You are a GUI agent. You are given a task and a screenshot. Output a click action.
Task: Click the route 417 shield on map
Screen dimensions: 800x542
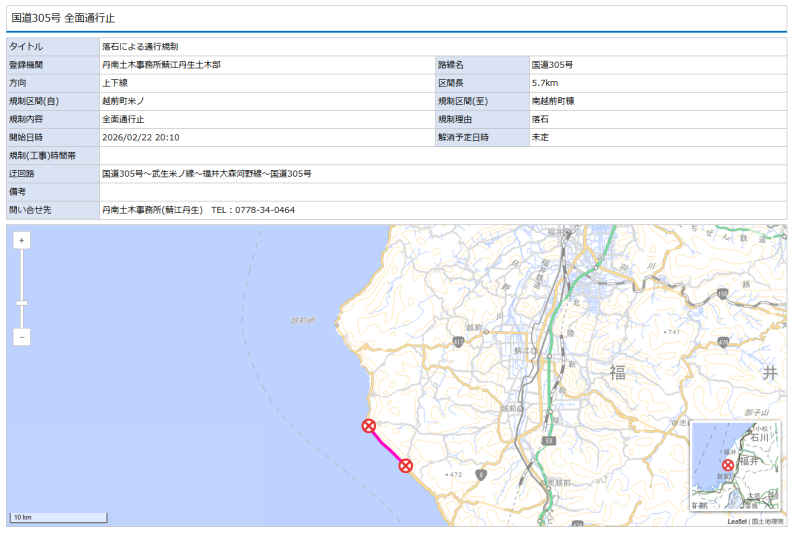[458, 342]
